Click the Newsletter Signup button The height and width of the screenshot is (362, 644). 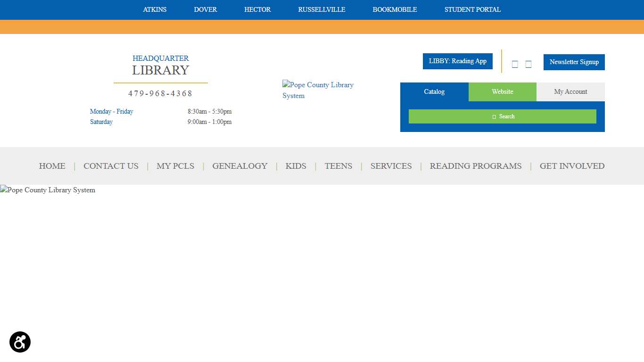pyautogui.click(x=574, y=62)
